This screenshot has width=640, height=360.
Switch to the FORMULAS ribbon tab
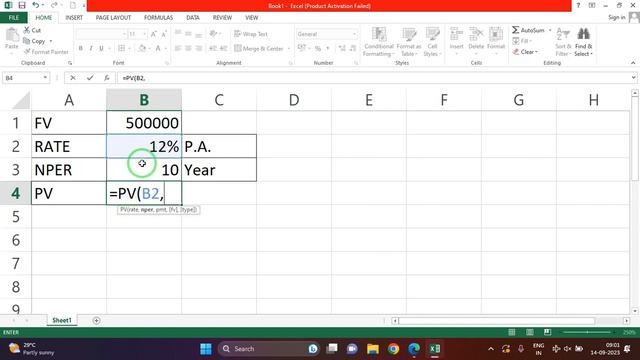pos(158,18)
